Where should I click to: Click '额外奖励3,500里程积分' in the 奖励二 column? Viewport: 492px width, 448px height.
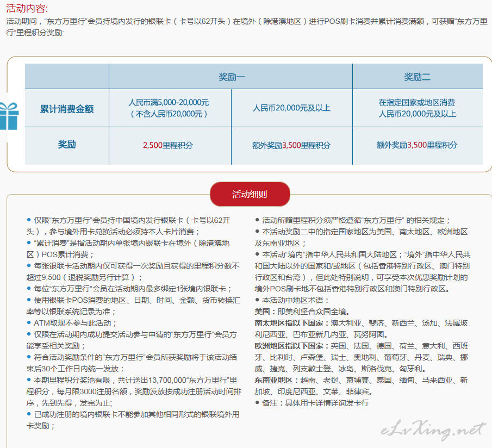[417, 145]
